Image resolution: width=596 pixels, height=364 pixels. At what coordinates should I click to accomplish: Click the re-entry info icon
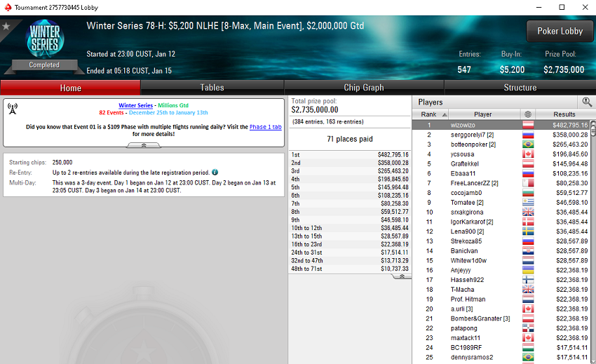[215, 173]
